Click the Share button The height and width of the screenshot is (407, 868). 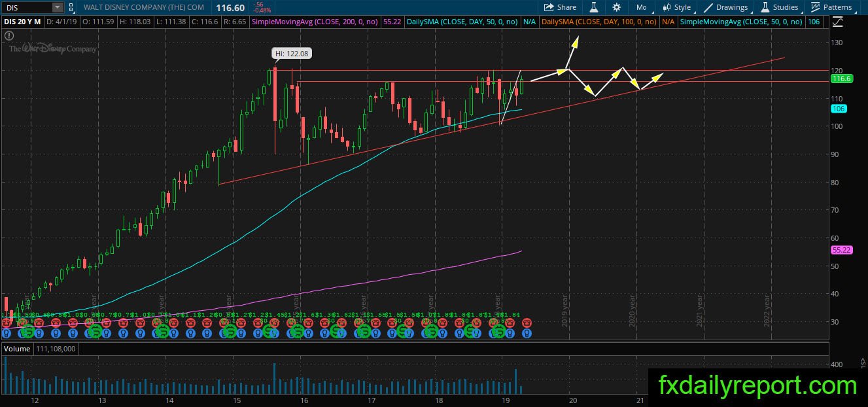coord(560,7)
